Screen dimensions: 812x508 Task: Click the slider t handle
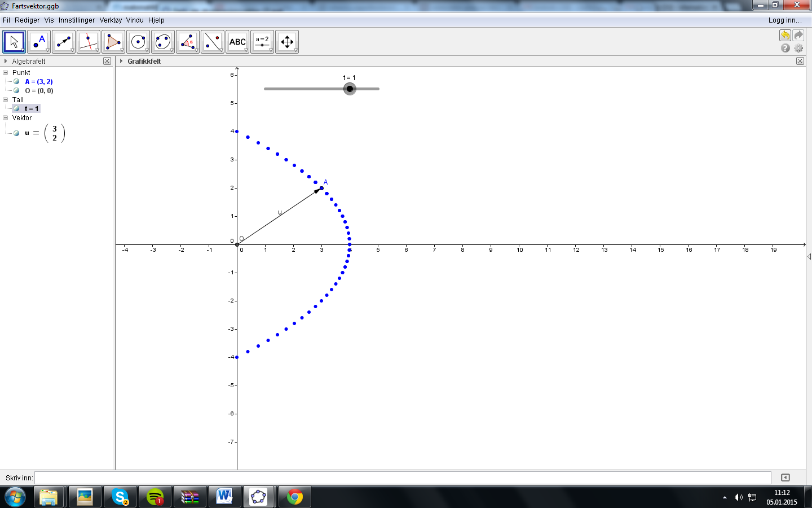click(350, 89)
